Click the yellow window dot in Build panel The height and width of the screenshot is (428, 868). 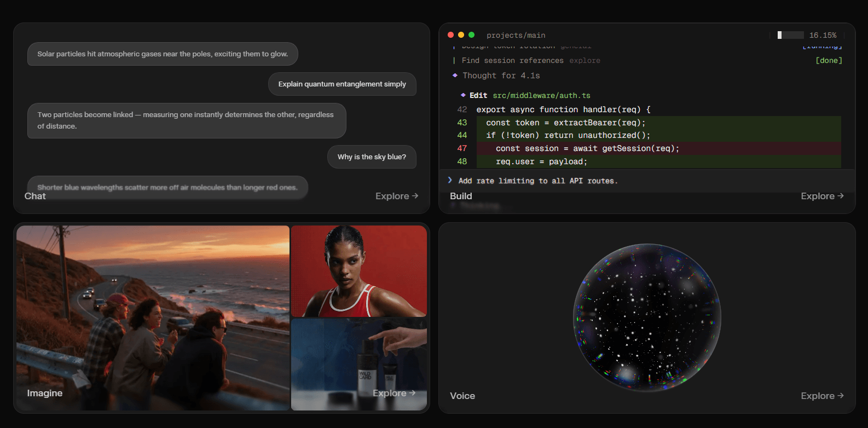[x=461, y=34]
